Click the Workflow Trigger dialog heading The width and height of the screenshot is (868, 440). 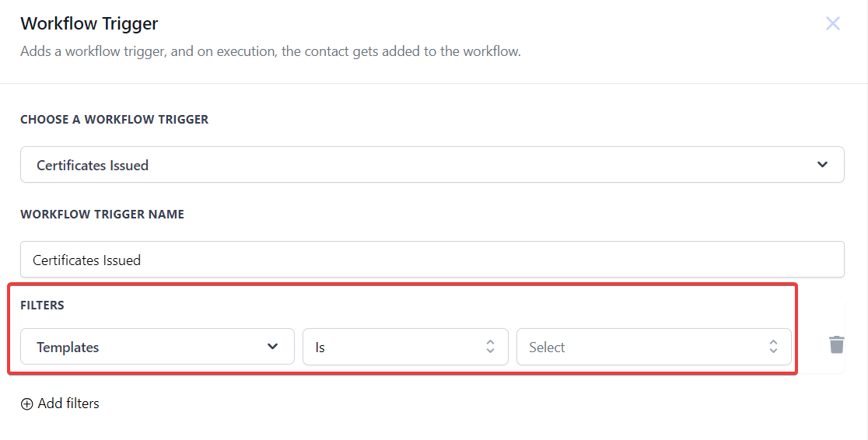89,23
